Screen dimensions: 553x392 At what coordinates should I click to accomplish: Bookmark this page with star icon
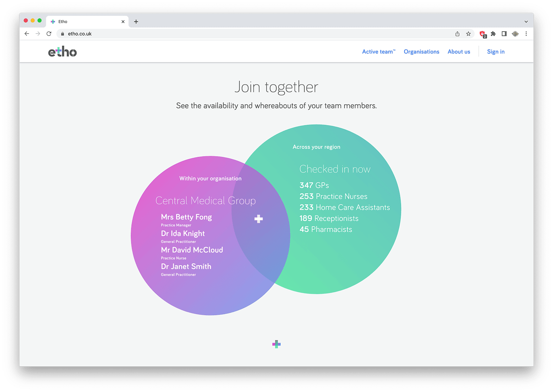[468, 34]
